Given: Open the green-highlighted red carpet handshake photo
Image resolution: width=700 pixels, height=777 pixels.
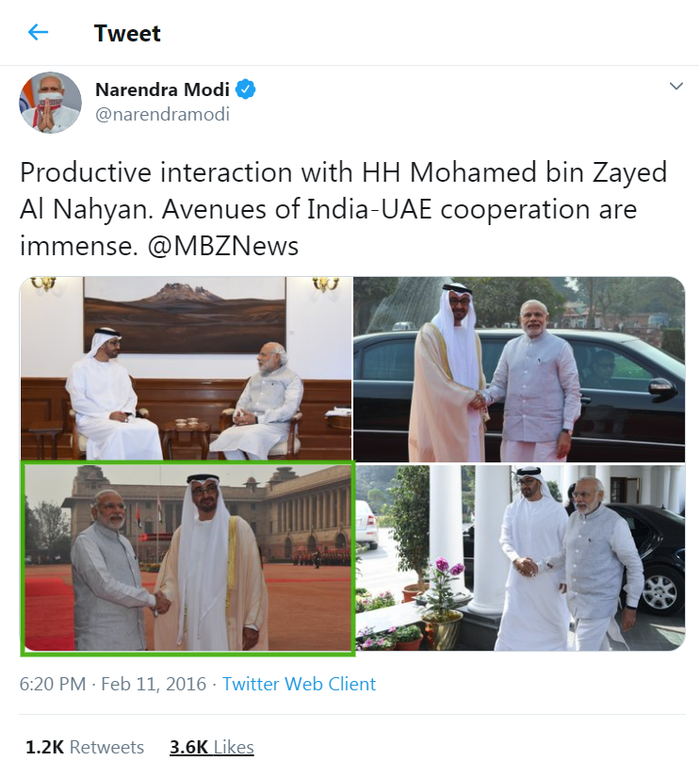Looking at the screenshot, I should [x=187, y=558].
